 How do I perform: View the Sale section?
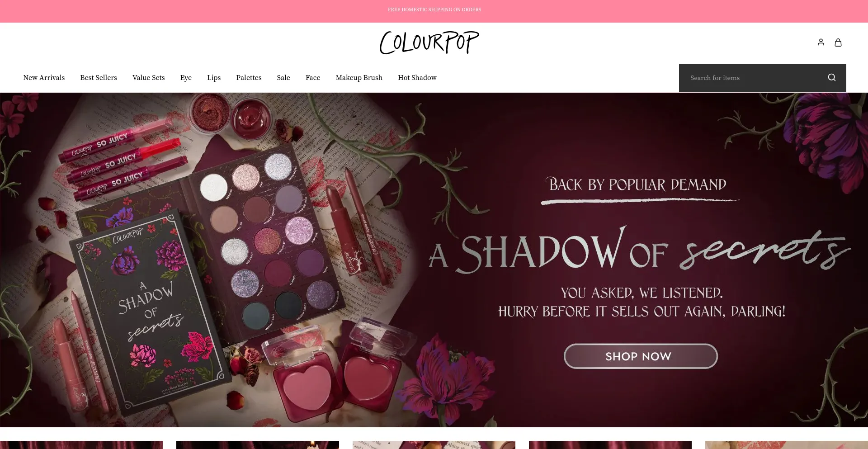pos(283,78)
